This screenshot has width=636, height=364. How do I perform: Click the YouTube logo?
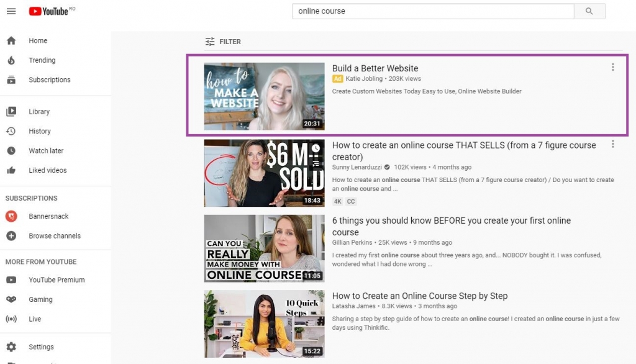click(x=50, y=11)
